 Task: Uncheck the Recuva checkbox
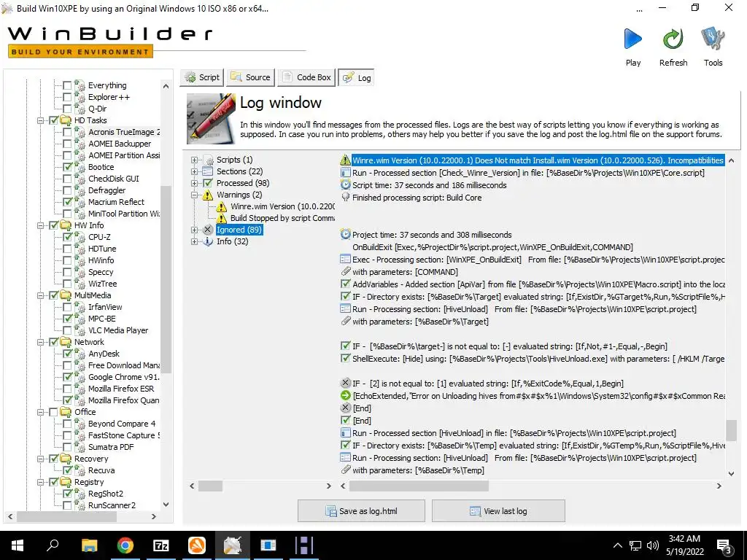(x=67, y=470)
